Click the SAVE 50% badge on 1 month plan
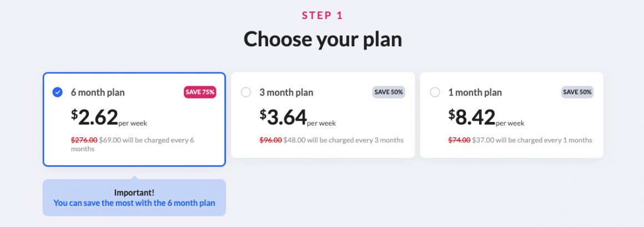Image resolution: width=644 pixels, height=227 pixels. 577,92
